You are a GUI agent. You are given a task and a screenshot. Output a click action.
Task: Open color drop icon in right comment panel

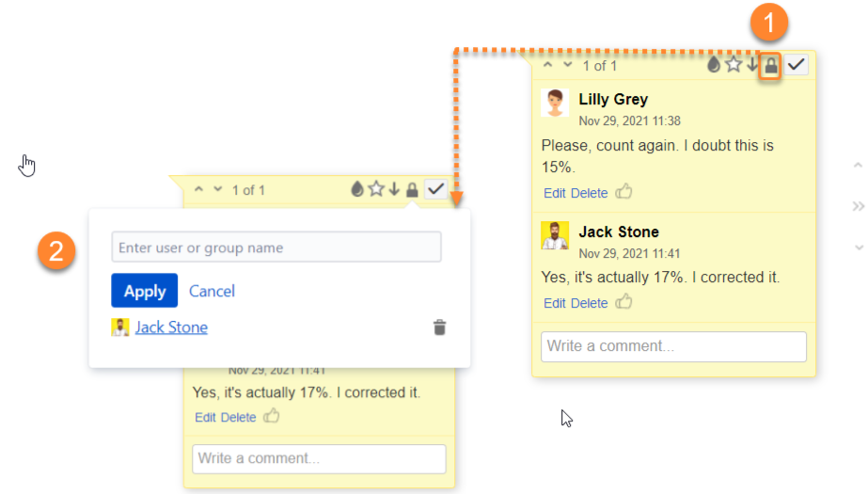[x=714, y=65]
